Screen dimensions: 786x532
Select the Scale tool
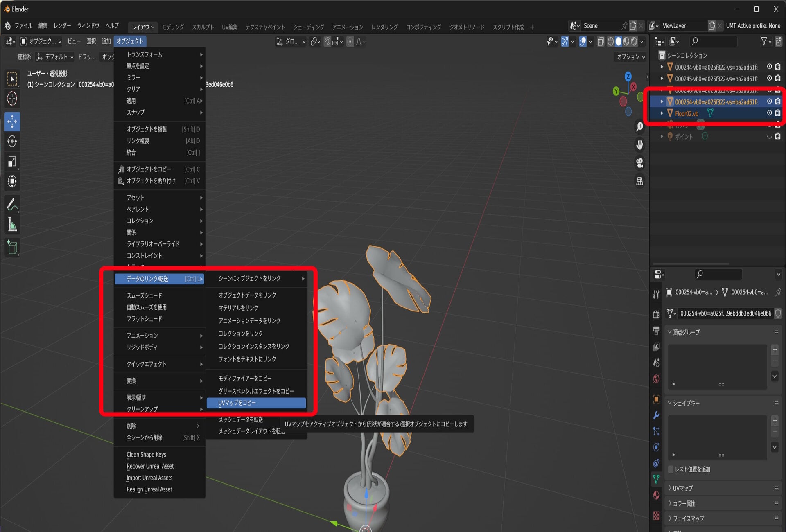12,162
